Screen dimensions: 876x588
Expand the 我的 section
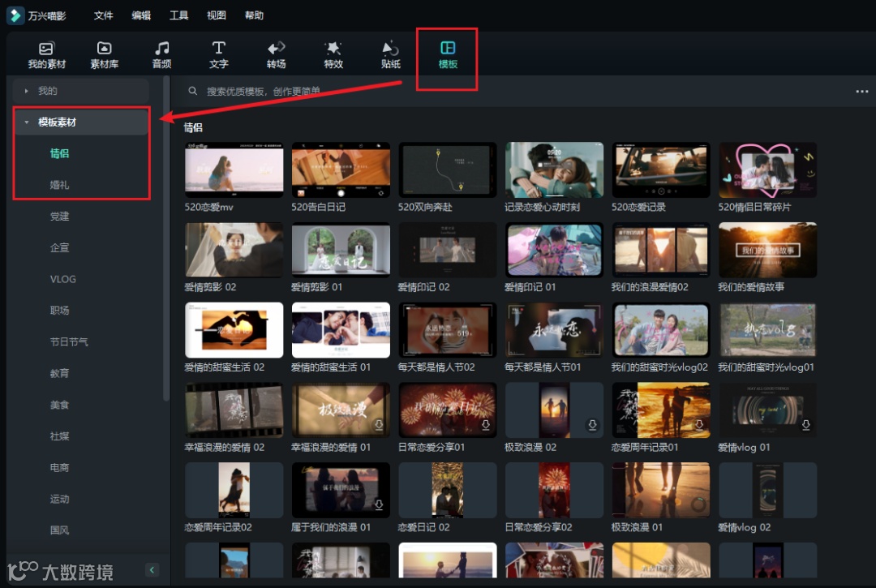[x=26, y=91]
